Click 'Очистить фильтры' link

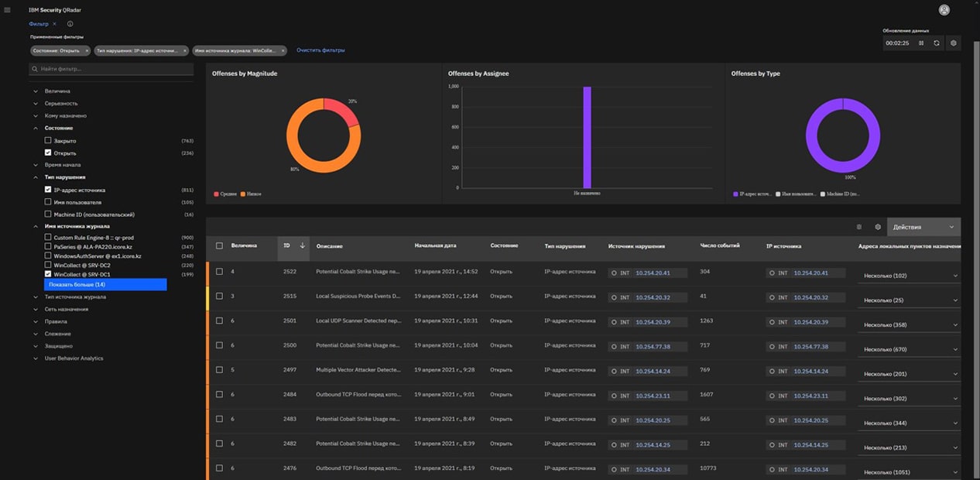[320, 50]
